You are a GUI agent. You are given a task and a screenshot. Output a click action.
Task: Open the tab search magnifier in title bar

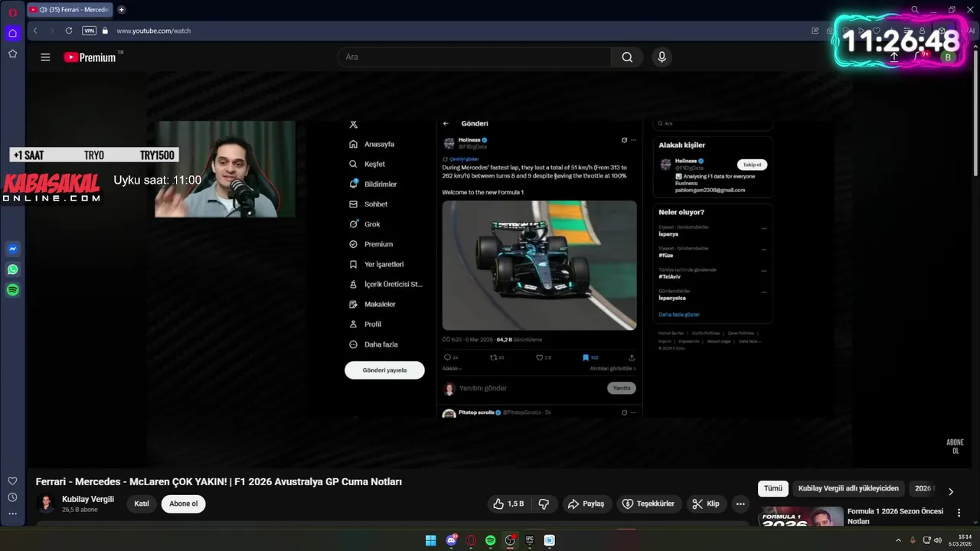tap(915, 10)
